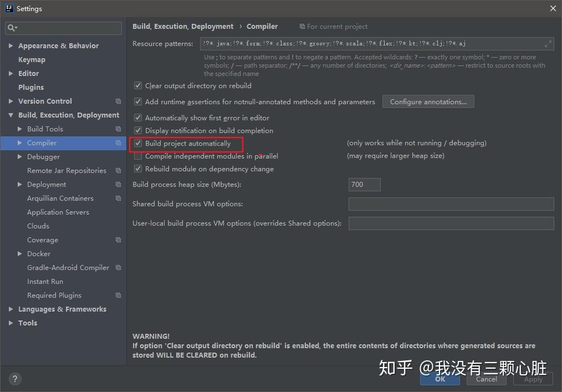562x392 pixels.
Task: Uncheck Clear output directory on rebuild
Action: coord(138,86)
